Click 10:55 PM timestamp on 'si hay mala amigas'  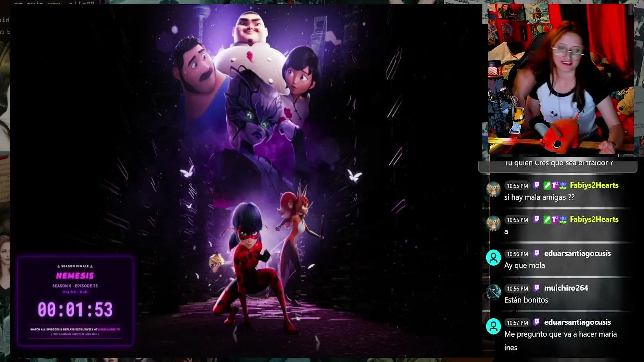coord(517,186)
